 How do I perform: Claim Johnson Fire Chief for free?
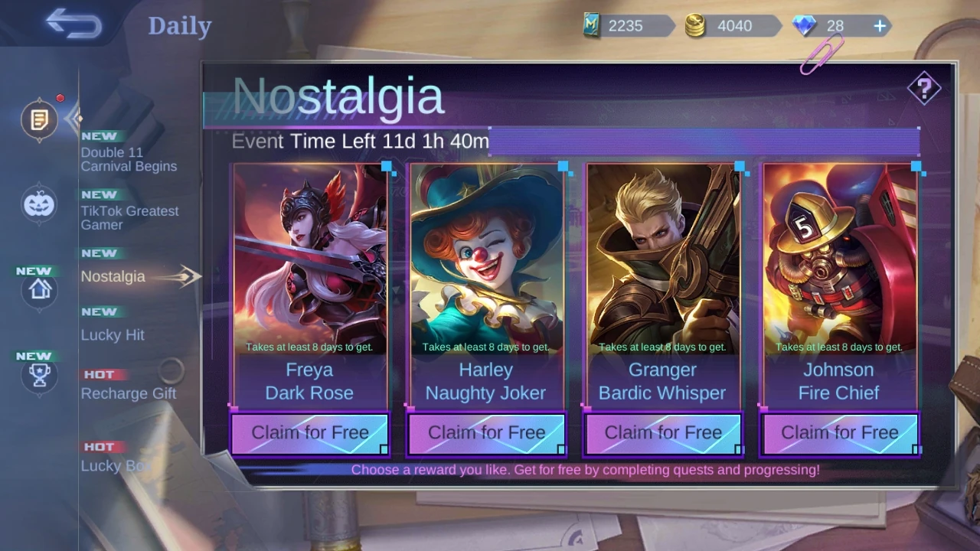[x=840, y=433]
